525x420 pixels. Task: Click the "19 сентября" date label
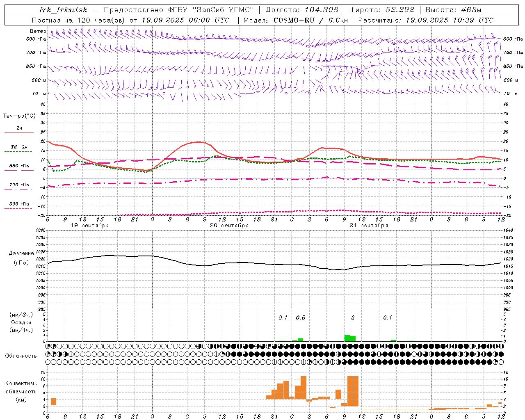(90, 226)
